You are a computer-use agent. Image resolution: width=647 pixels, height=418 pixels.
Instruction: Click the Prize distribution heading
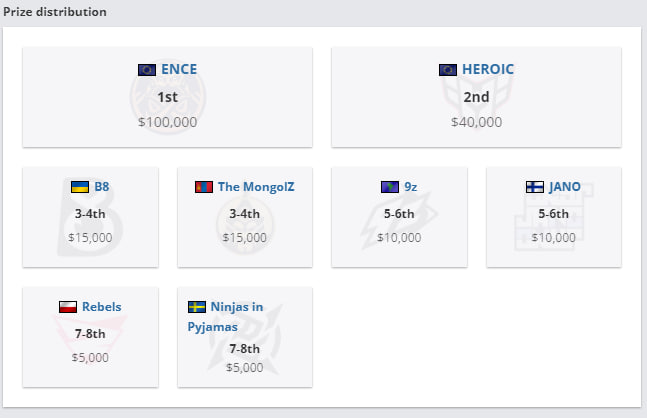(55, 12)
